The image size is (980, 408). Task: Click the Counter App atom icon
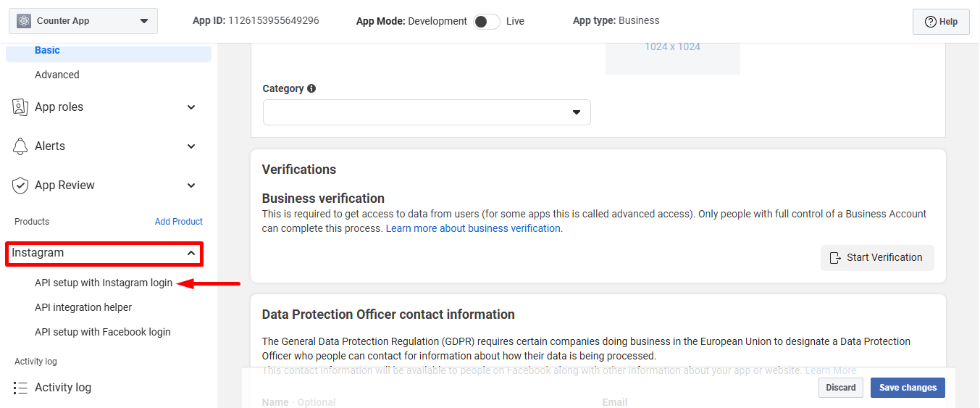coord(24,21)
